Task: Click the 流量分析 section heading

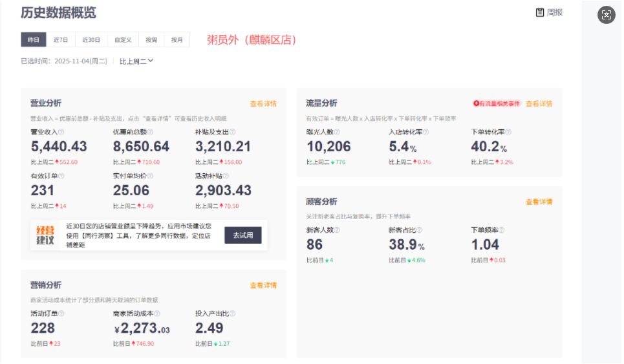Action: pos(321,103)
